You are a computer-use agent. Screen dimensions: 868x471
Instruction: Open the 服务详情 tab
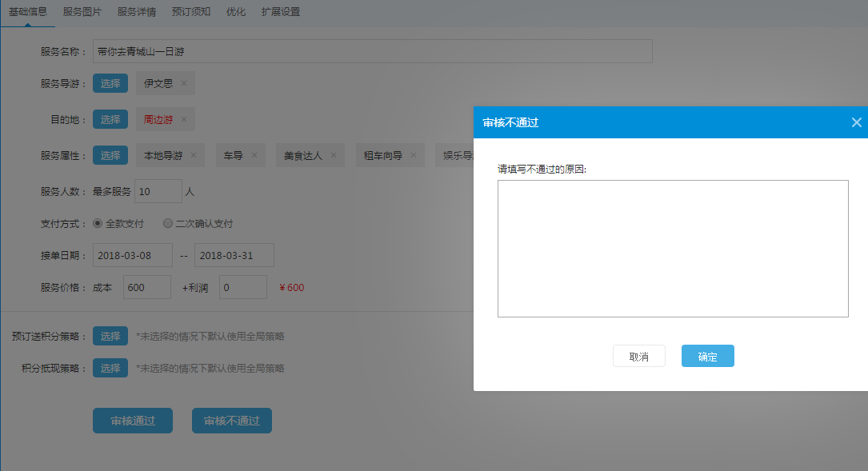click(136, 12)
